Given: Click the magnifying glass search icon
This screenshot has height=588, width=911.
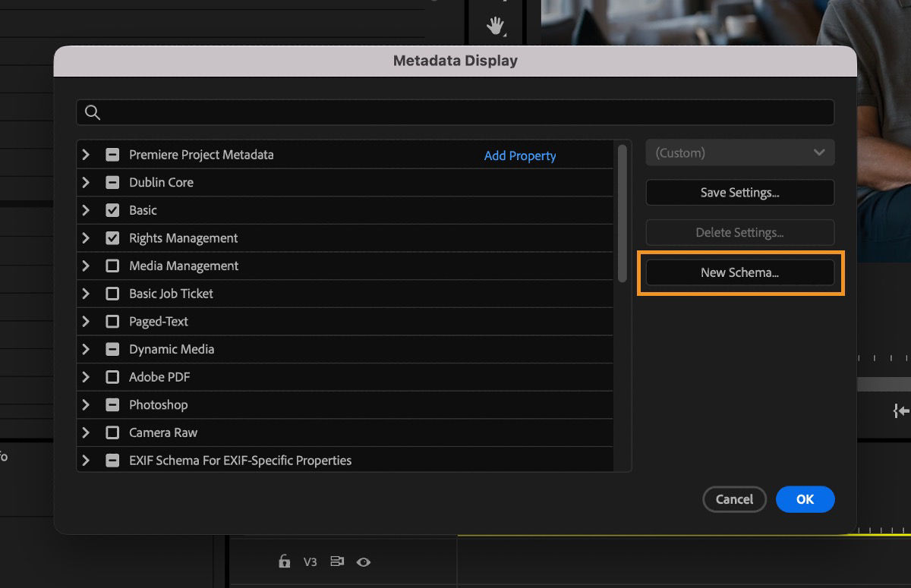Looking at the screenshot, I should click(x=92, y=112).
